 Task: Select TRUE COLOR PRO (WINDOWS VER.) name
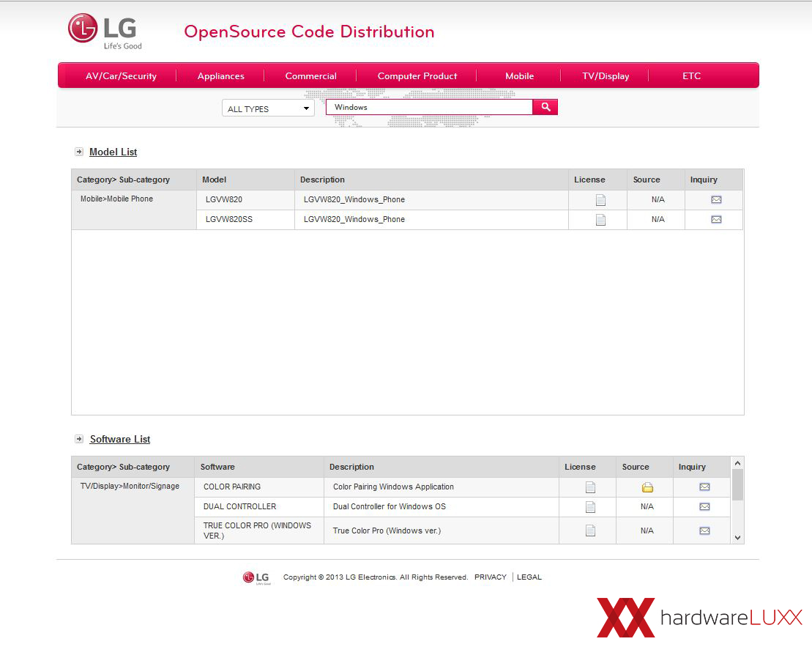tap(257, 530)
